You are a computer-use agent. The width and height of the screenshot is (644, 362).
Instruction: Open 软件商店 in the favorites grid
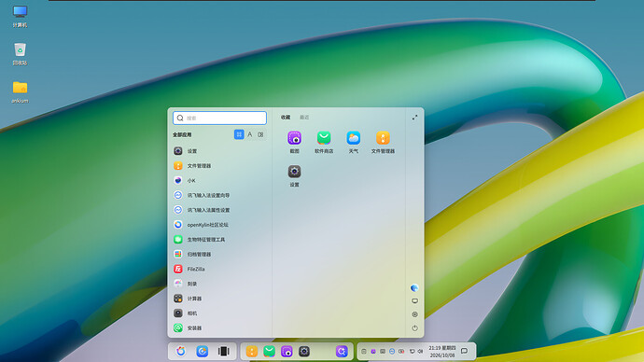coord(324,142)
